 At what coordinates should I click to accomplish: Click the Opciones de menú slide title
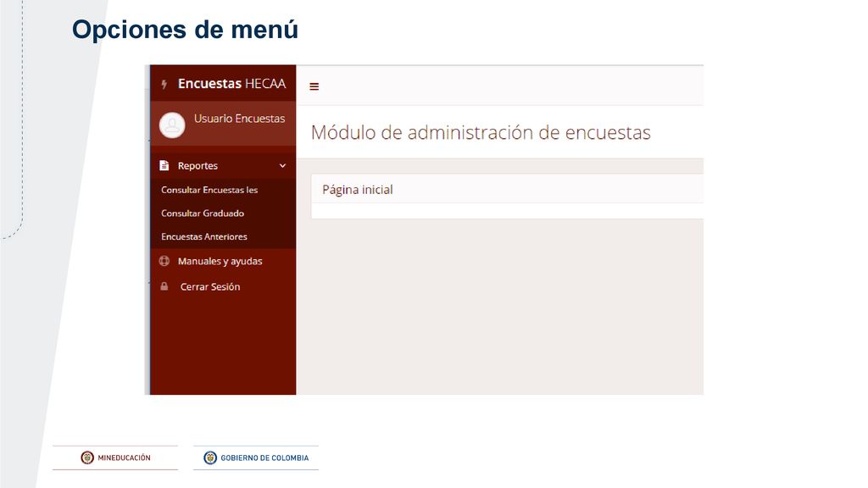click(x=185, y=30)
